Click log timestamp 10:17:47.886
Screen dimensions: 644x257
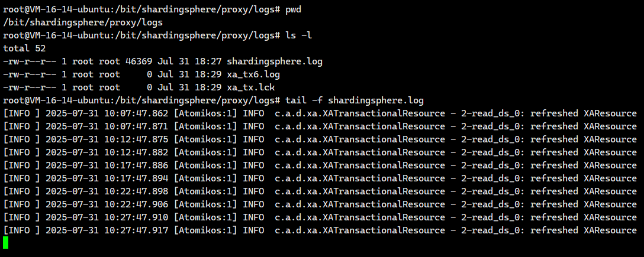136,165
